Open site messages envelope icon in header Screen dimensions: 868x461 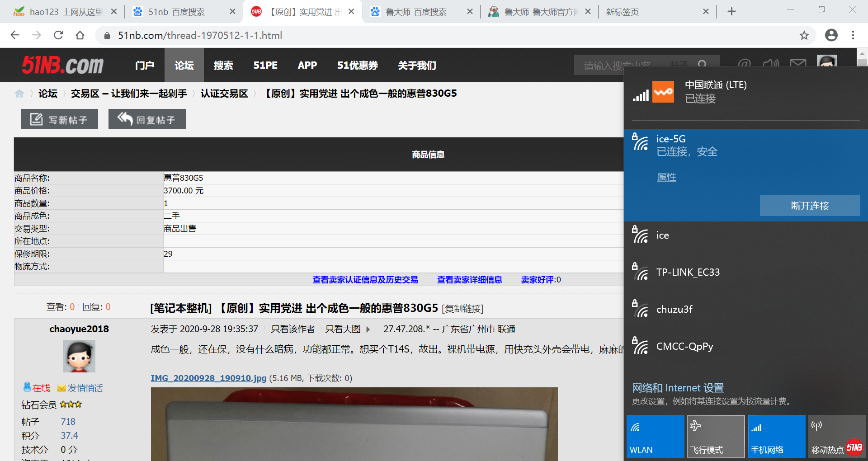[798, 62]
